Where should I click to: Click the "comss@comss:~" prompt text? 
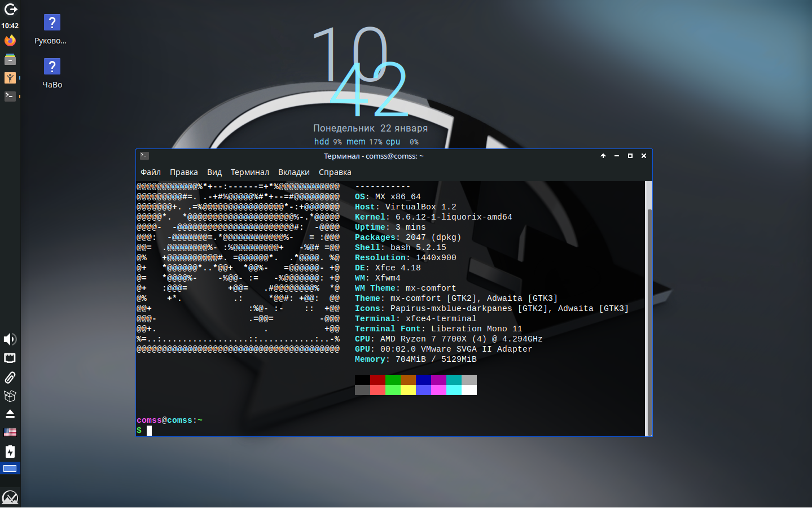coord(169,421)
